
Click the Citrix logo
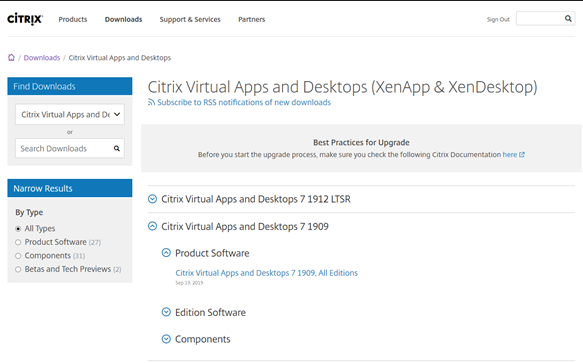click(25, 19)
